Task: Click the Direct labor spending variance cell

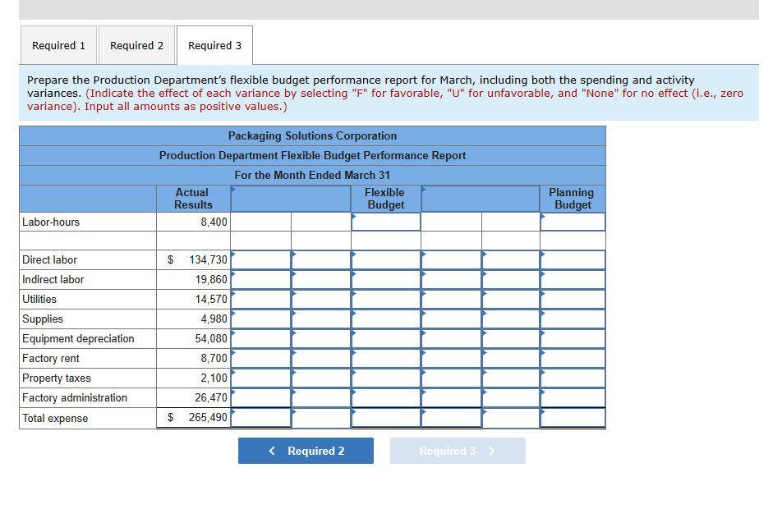Action: (261, 259)
